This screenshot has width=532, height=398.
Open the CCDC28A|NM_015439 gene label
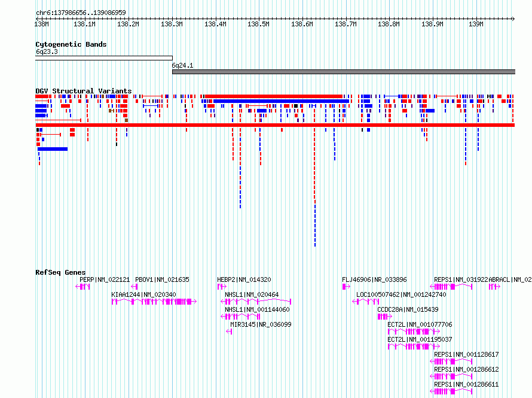pos(408,309)
